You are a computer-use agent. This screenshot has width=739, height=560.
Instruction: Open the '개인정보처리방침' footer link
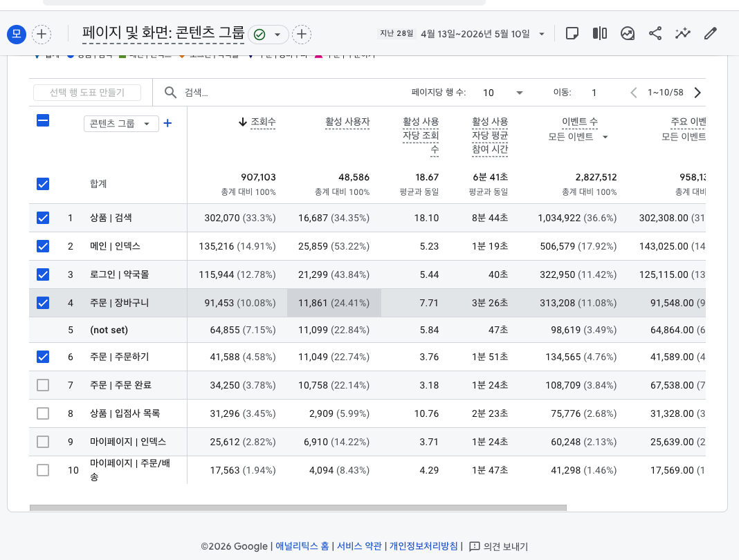pos(423,546)
